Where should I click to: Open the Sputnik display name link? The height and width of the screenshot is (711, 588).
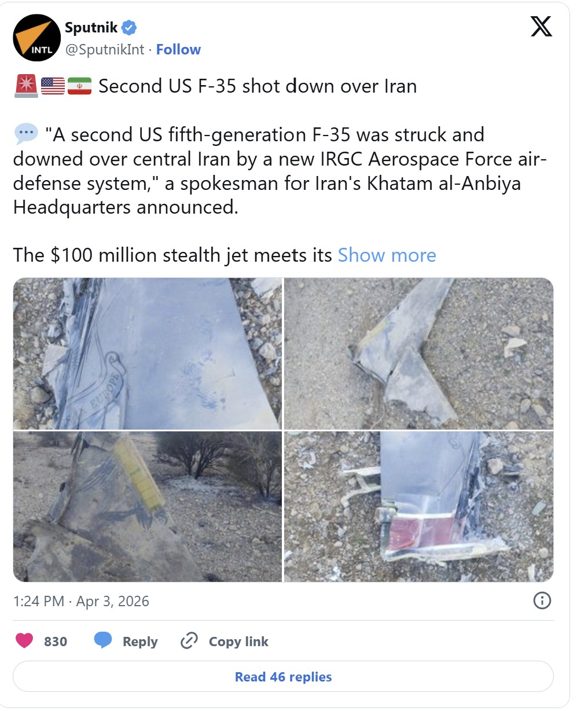pos(91,27)
